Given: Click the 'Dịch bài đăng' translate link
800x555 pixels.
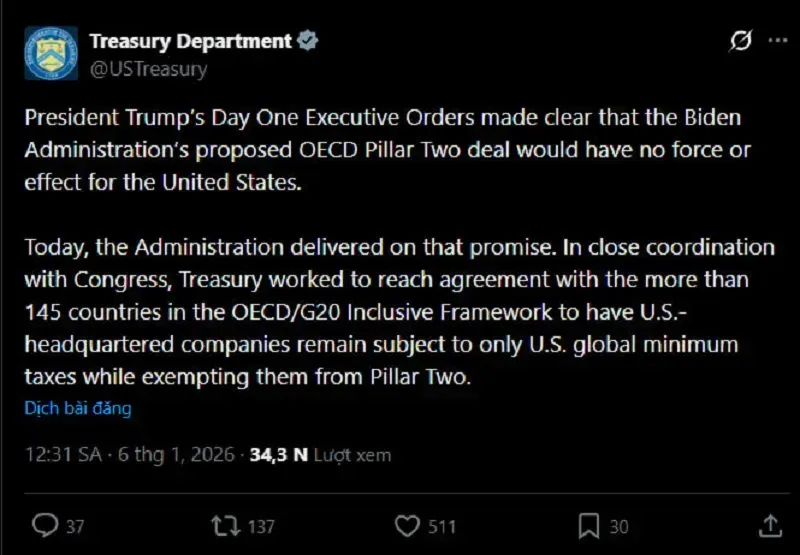Looking at the screenshot, I should pos(78,408).
